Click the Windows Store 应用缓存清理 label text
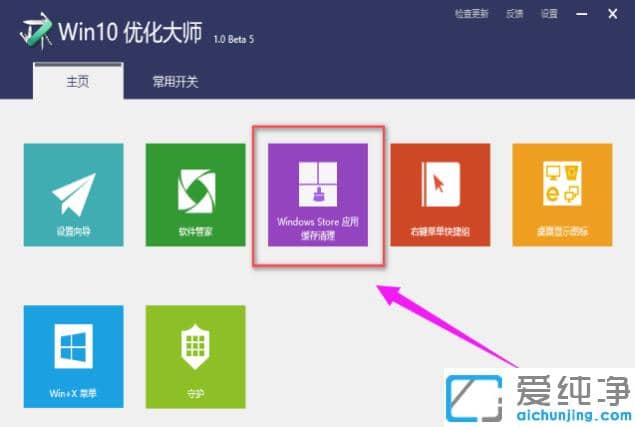This screenshot has height=427, width=635. 317,229
